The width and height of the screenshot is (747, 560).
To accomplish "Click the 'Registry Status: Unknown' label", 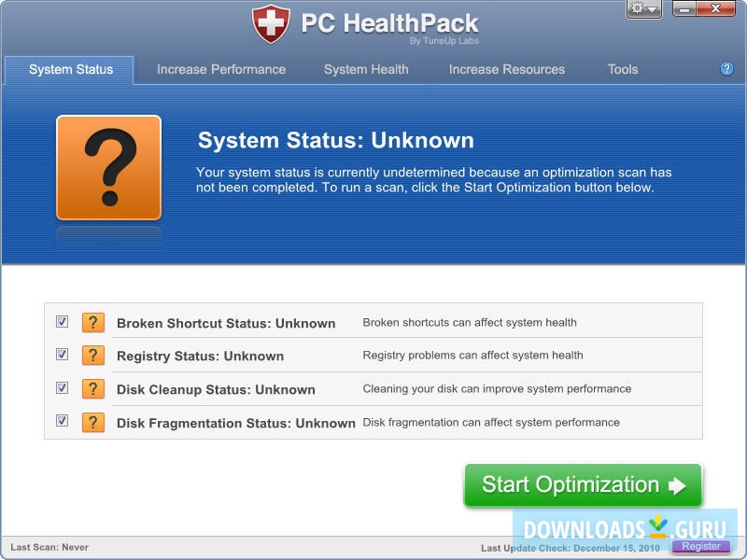I will (x=200, y=357).
